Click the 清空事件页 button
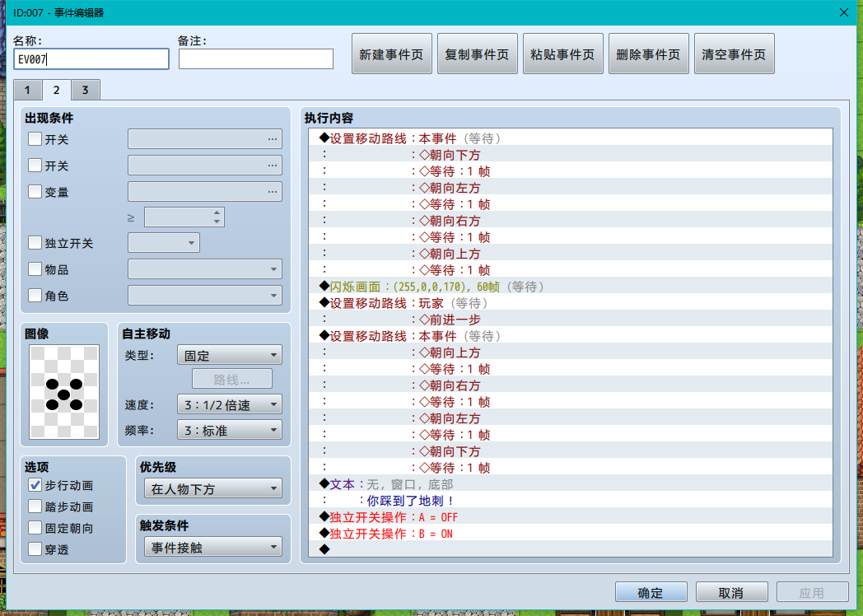 tap(735, 54)
